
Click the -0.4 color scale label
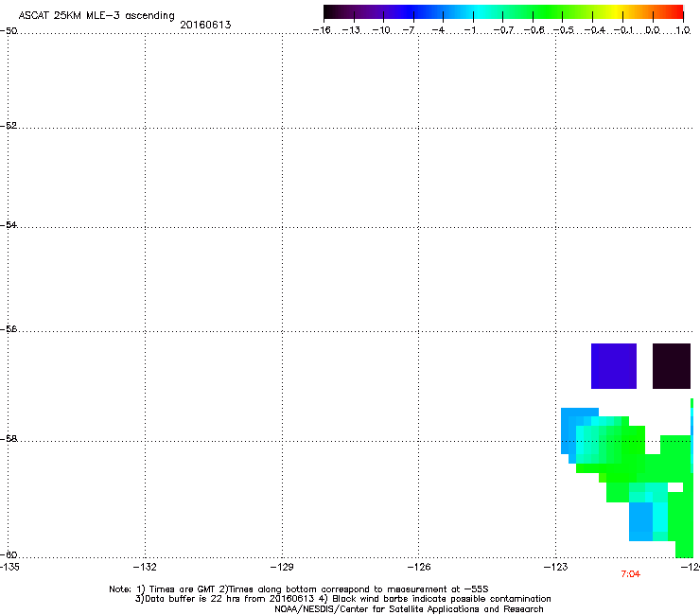click(x=594, y=30)
